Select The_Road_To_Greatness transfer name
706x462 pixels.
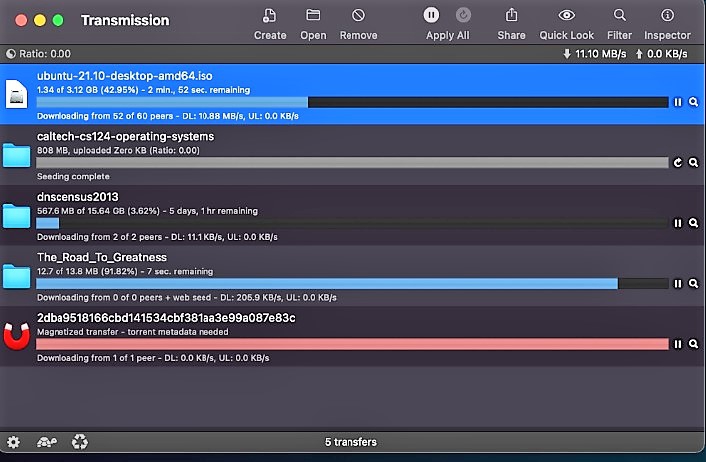[102, 258]
